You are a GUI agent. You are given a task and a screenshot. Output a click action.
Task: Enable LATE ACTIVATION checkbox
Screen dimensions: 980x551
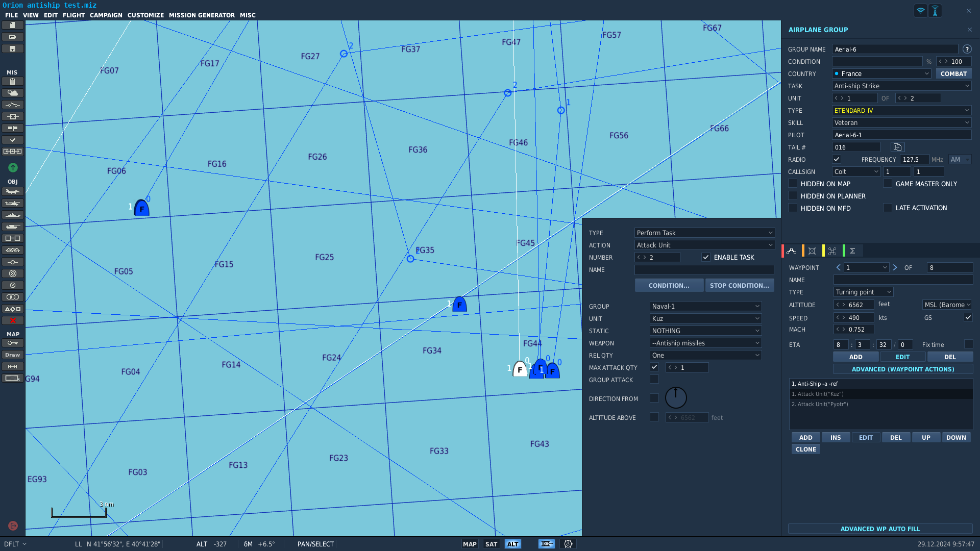(888, 208)
